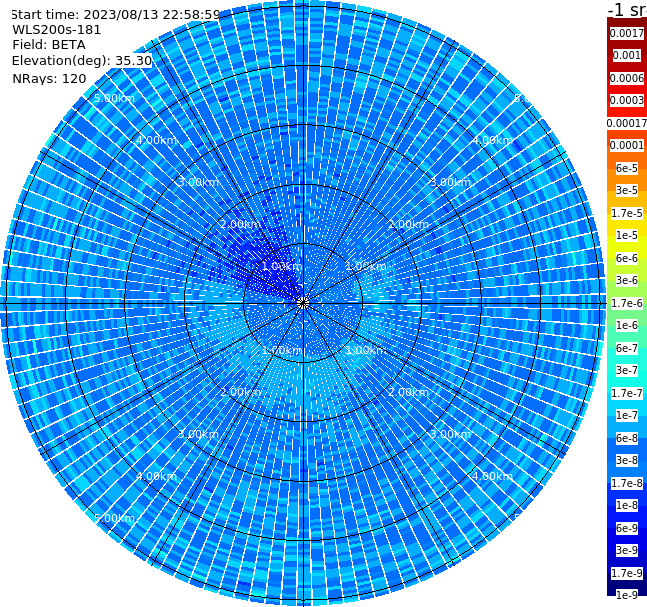Select the 0.00017 colorbar tick label
Viewport: 647px width, 607px height.
[x=626, y=123]
